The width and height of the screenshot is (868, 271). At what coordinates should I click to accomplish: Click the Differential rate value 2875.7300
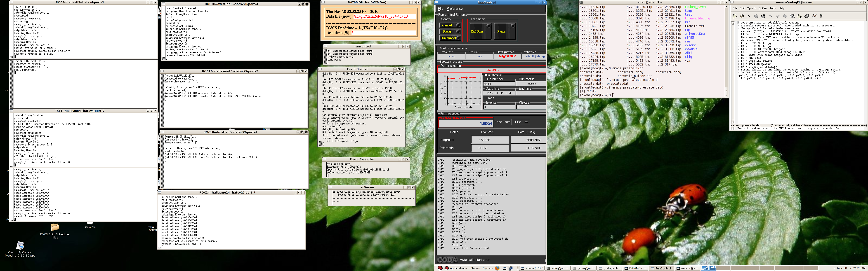[528, 148]
